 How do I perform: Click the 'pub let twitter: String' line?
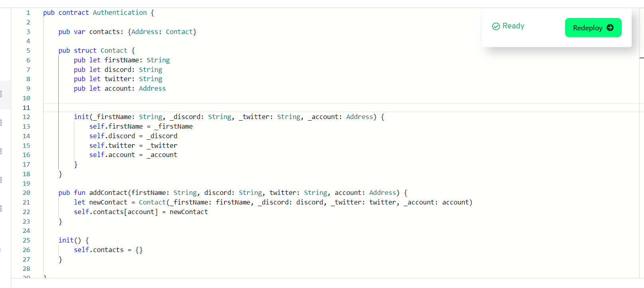click(118, 79)
